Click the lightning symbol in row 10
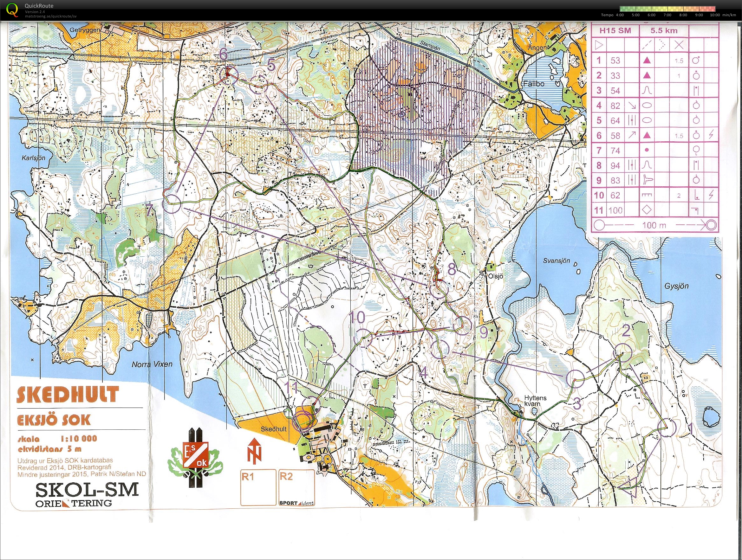 (711, 195)
